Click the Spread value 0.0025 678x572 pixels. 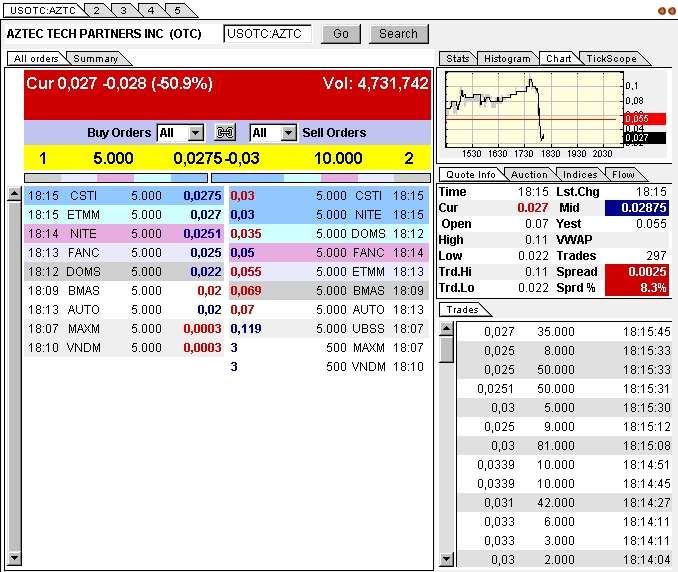[636, 272]
